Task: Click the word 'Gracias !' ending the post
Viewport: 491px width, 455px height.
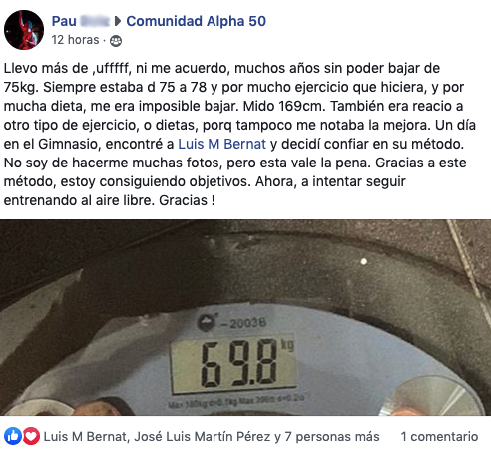Action: point(187,200)
